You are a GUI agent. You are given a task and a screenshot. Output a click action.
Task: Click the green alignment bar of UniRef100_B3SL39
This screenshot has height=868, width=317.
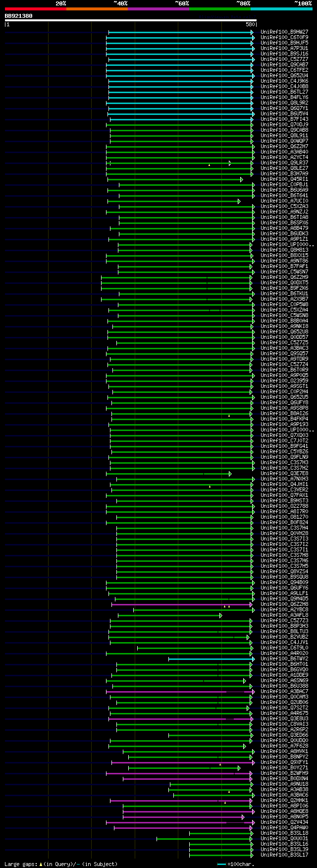[x=220, y=850]
